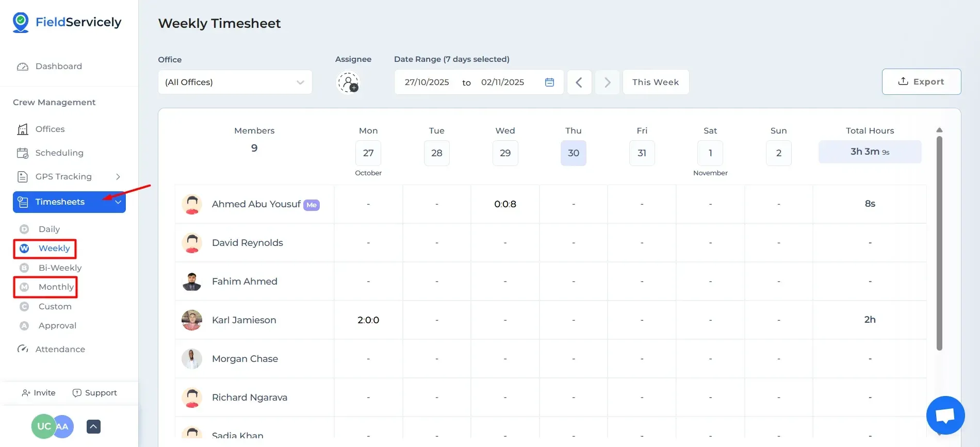Open the live chat support bubble

click(945, 415)
